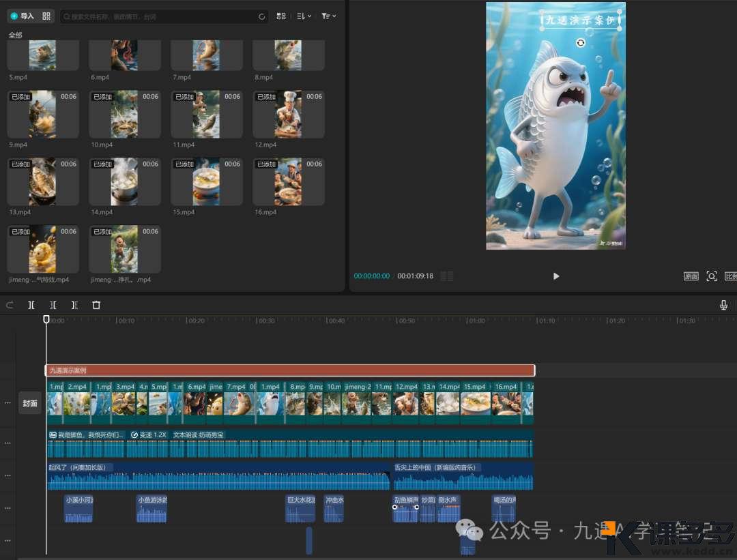Open the filter funnel dropdown

328,16
